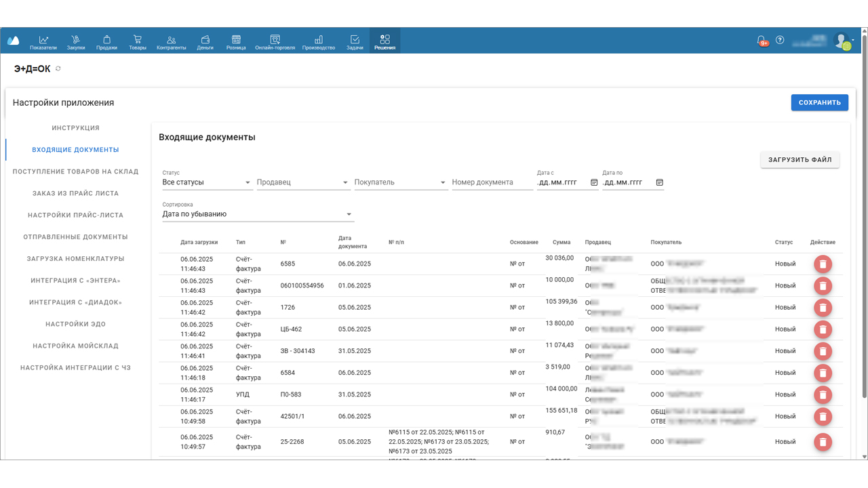Delete the УПД document П0-583

pyautogui.click(x=823, y=395)
